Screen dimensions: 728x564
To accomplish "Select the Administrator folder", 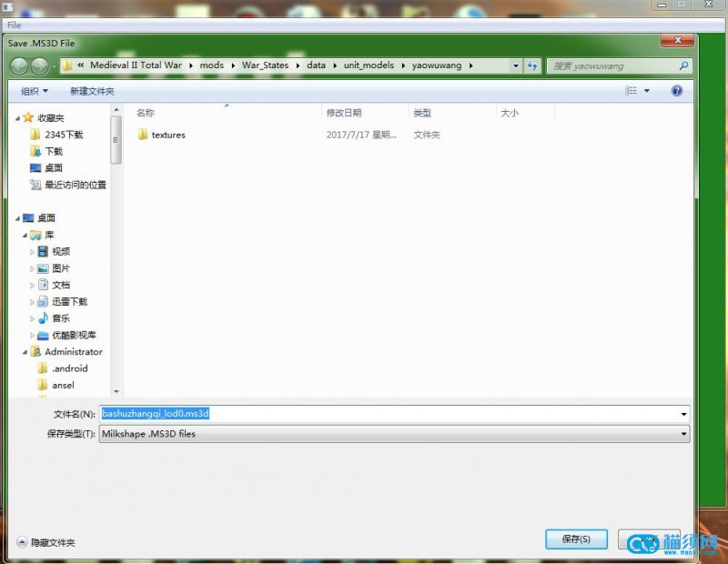I will 66,352.
